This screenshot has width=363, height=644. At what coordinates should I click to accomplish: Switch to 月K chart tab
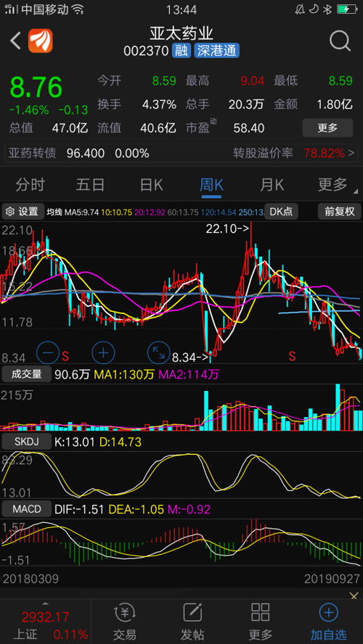[x=272, y=185]
